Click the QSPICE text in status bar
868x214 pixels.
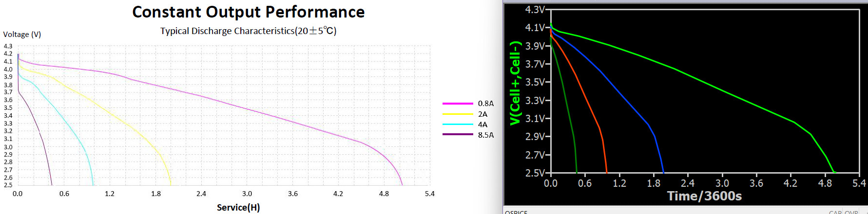coord(516,212)
